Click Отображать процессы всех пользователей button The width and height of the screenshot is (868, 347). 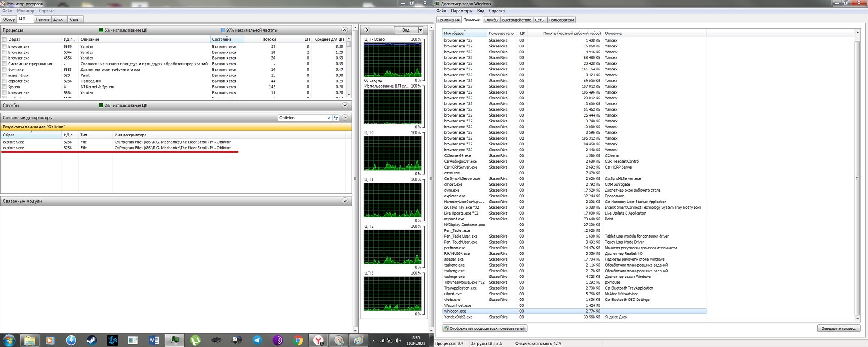coord(485,328)
